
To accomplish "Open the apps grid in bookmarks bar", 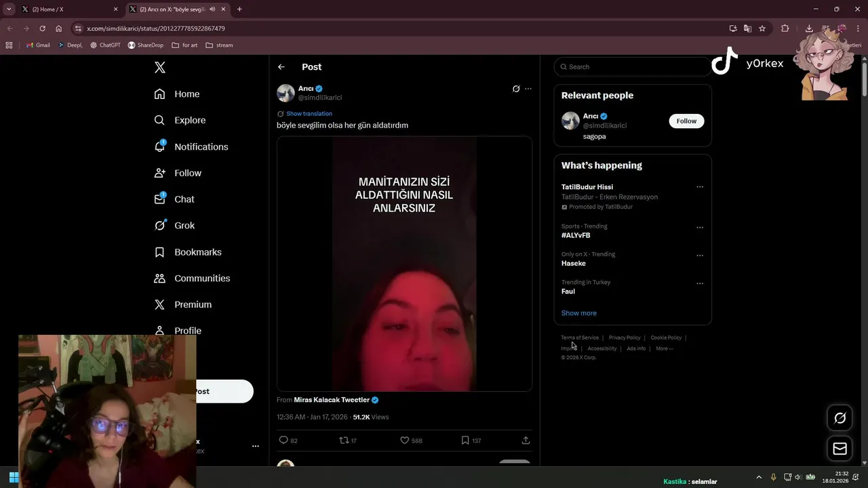I will (9, 45).
